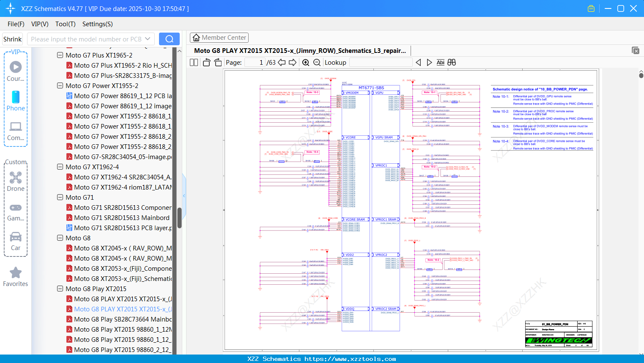Open the Tool(T) menu

65,24
